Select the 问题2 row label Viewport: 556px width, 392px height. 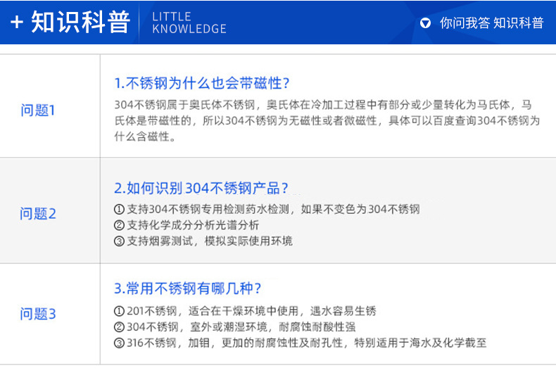point(37,214)
